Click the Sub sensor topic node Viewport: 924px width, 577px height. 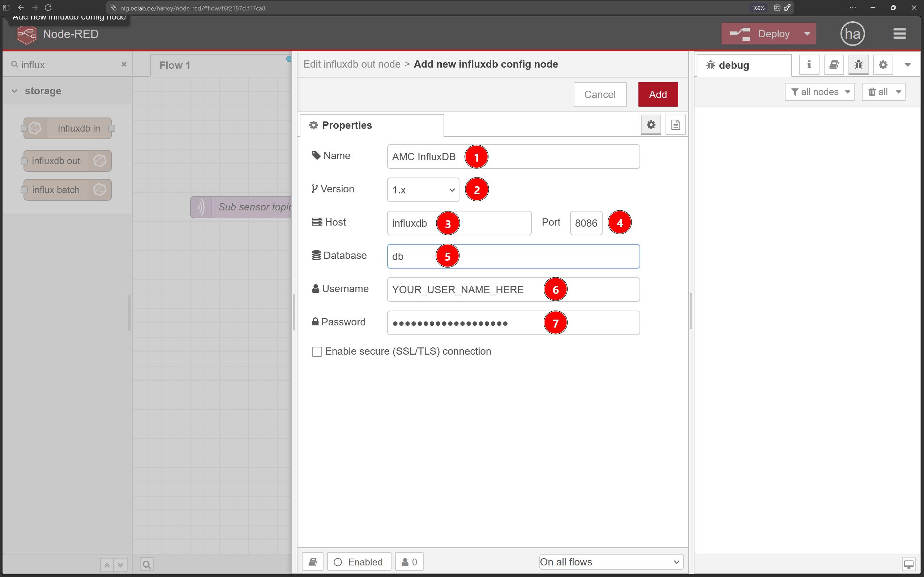tap(241, 207)
